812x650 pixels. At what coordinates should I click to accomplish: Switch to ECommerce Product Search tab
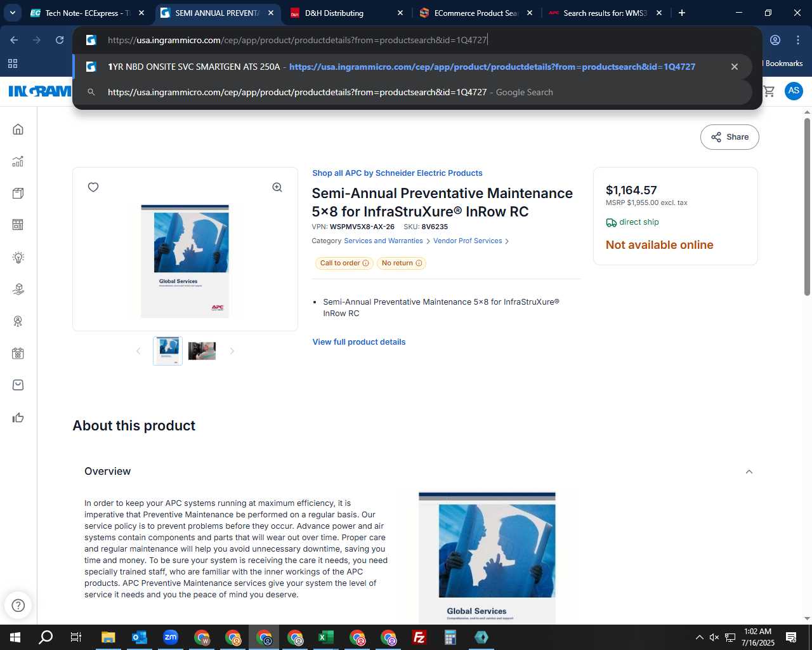(x=476, y=13)
